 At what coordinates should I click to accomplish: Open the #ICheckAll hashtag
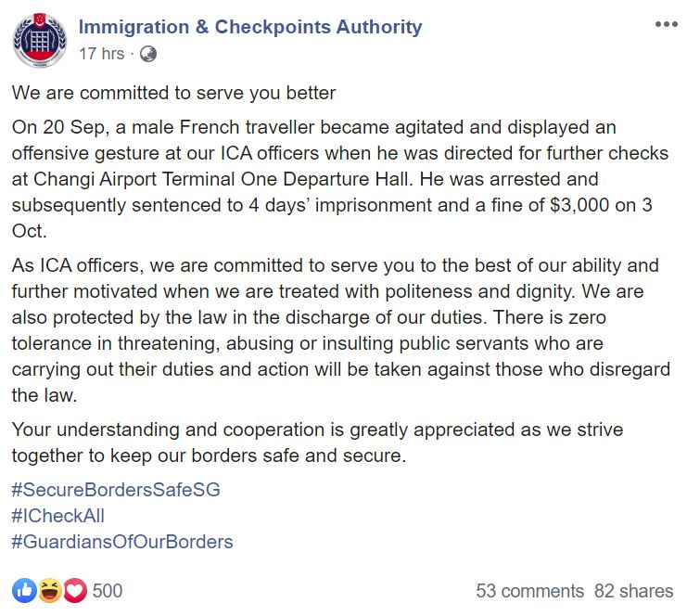point(58,516)
